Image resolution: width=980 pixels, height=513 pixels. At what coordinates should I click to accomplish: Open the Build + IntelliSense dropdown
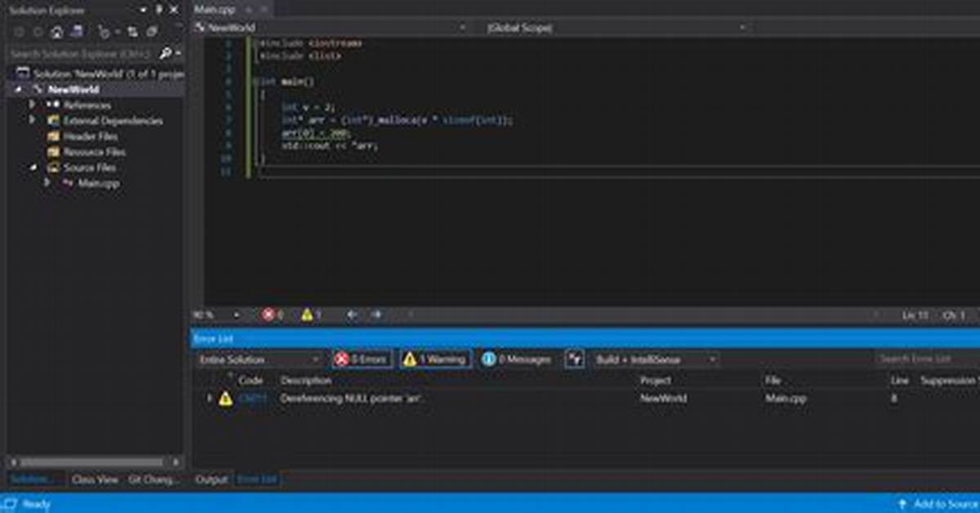[656, 359]
